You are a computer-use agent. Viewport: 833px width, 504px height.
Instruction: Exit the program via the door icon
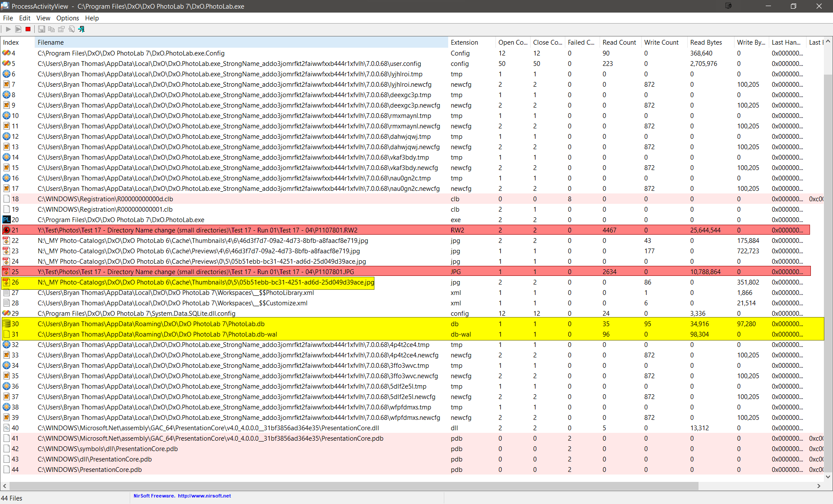(81, 29)
